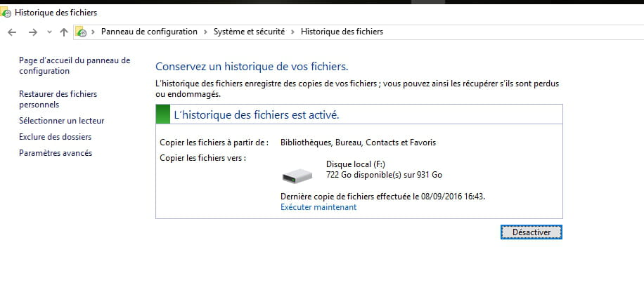
Task: Open Page d'accueil du panneau de configuration
Action: coord(74,65)
